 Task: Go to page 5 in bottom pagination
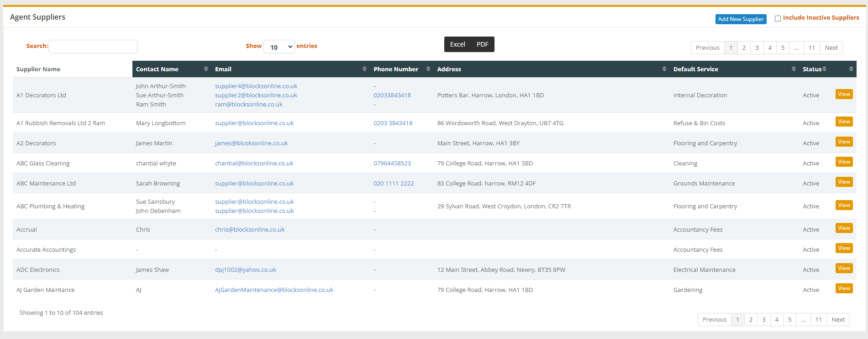[x=789, y=319]
